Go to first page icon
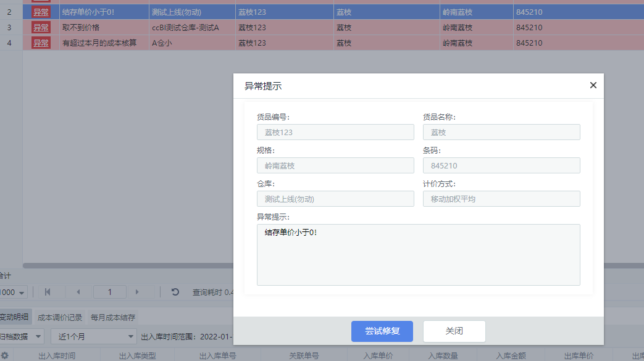This screenshot has height=361, width=644. click(48, 292)
